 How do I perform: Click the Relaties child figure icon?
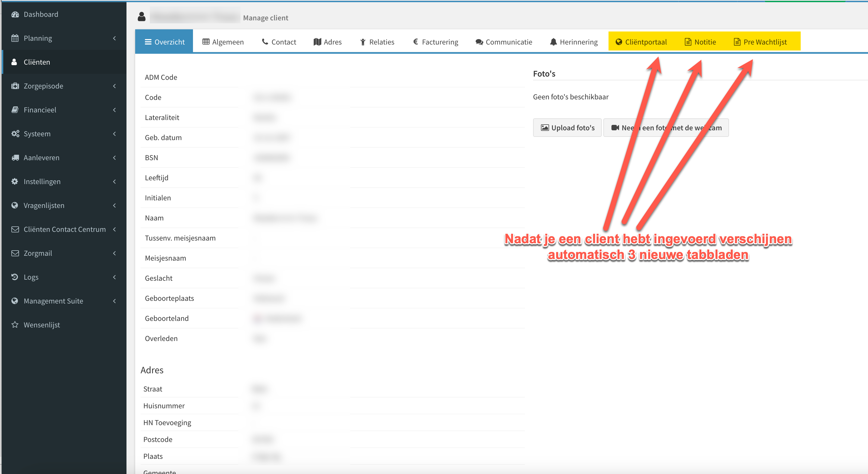[363, 42]
